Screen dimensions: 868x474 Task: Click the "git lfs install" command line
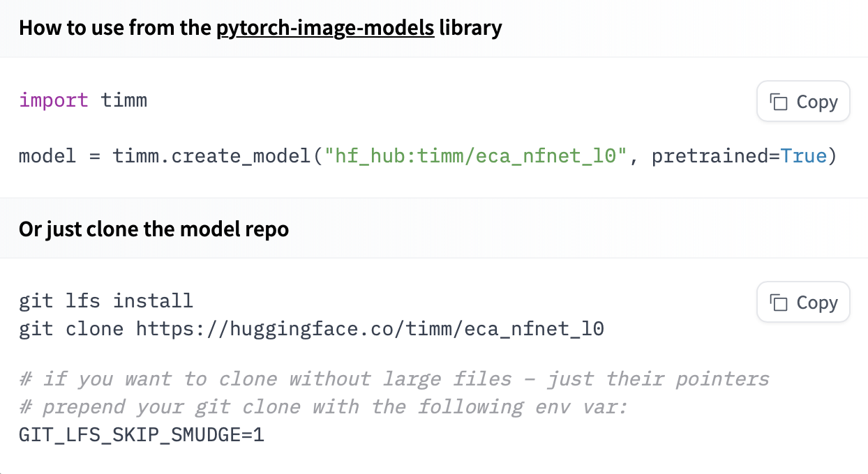(x=106, y=301)
